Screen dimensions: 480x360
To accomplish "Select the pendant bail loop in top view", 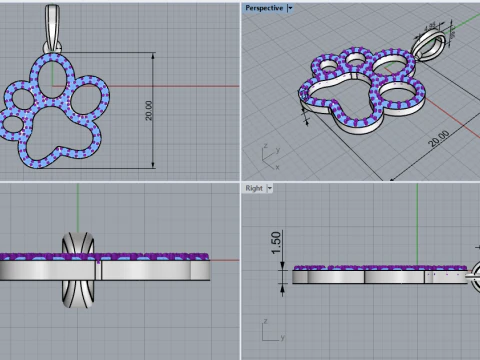I will (52, 28).
